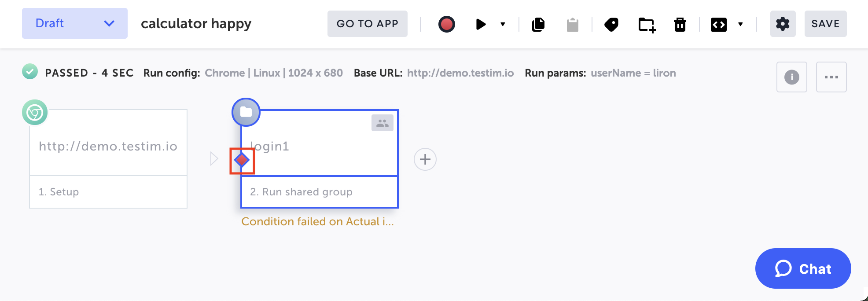
Task: Delete selected step with trash icon
Action: coord(680,24)
